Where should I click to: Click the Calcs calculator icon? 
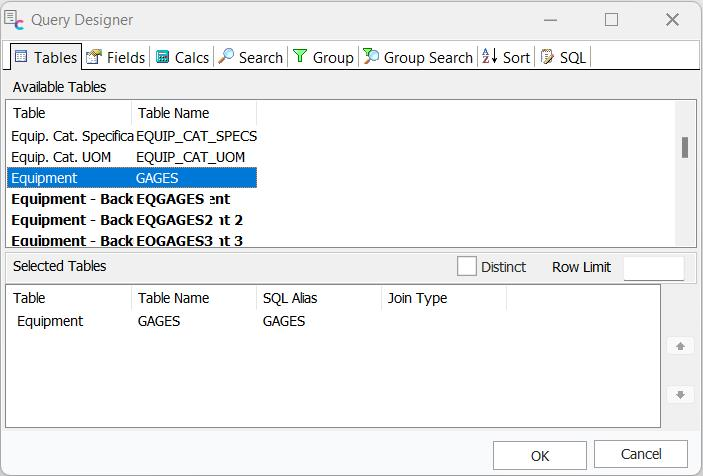pyautogui.click(x=163, y=57)
